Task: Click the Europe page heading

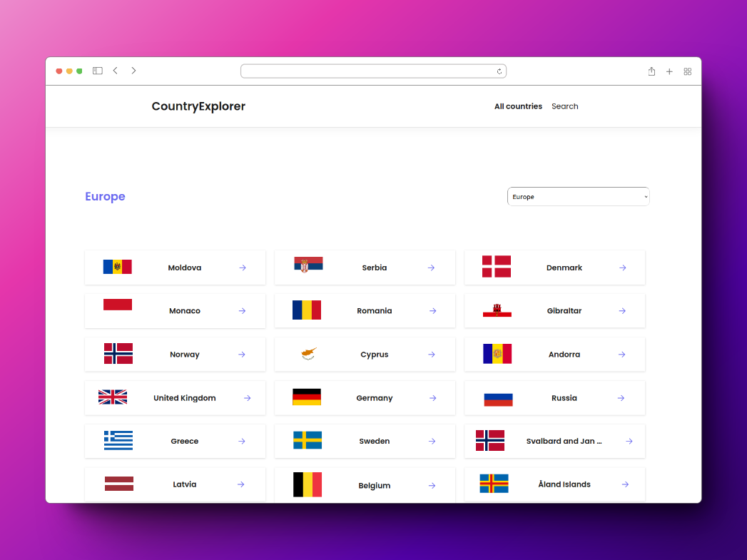Action: pos(106,197)
